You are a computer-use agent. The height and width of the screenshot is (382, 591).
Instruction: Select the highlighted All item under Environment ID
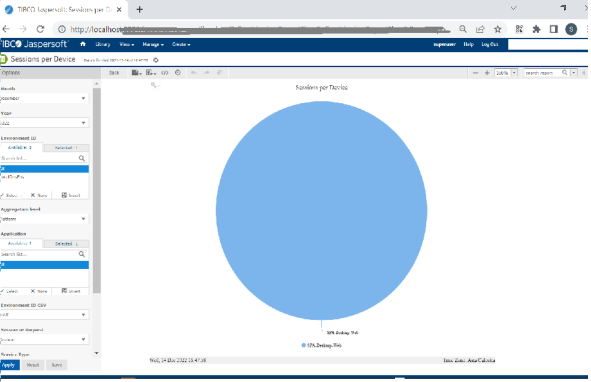pos(44,169)
